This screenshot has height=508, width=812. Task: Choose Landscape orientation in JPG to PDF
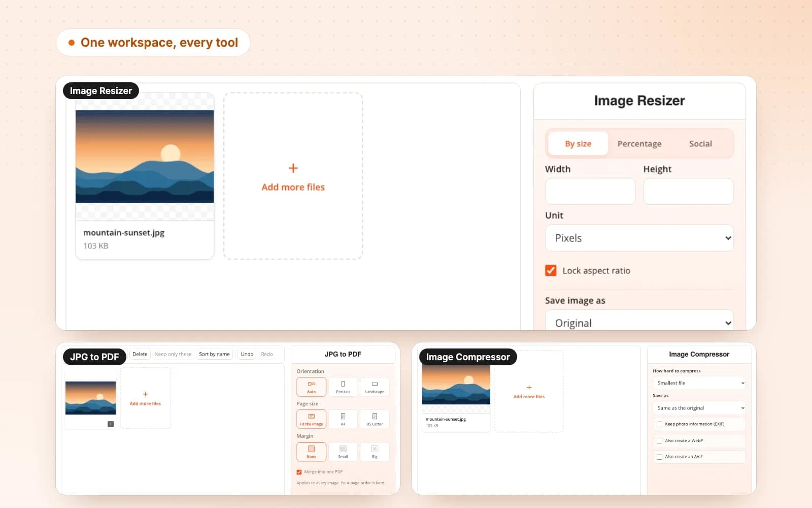pyautogui.click(x=375, y=387)
